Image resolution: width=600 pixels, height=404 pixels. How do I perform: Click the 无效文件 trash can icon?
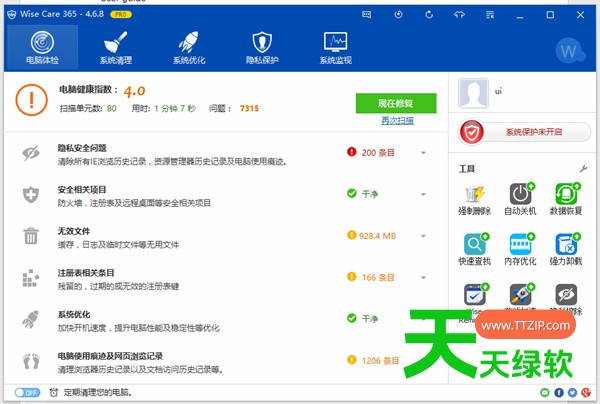(31, 236)
